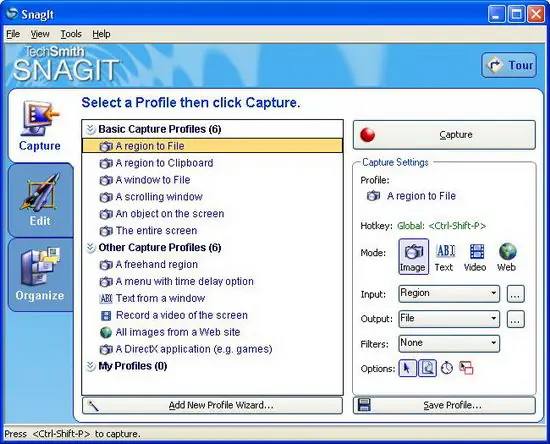Image resolution: width=550 pixels, height=444 pixels.
Task: Select Image capture mode camera icon
Action: [414, 257]
